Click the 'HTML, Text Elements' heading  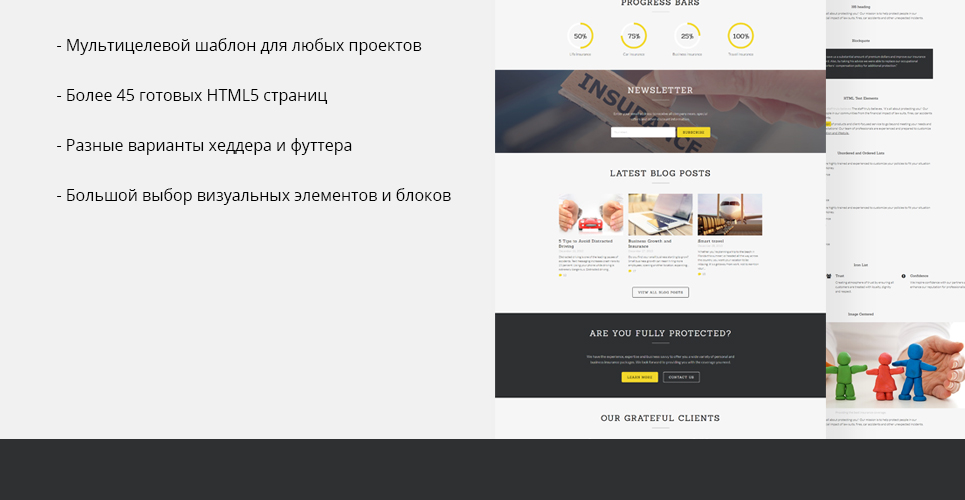(x=861, y=99)
